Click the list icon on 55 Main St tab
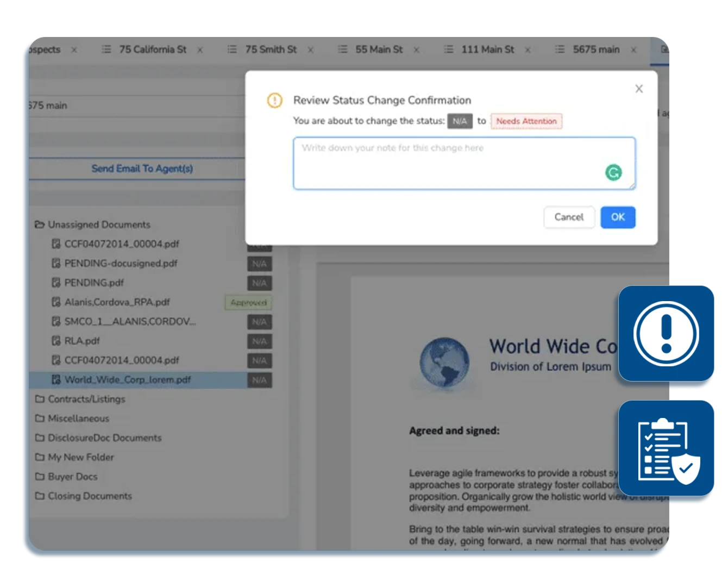This screenshot has height=587, width=728. 343,49
